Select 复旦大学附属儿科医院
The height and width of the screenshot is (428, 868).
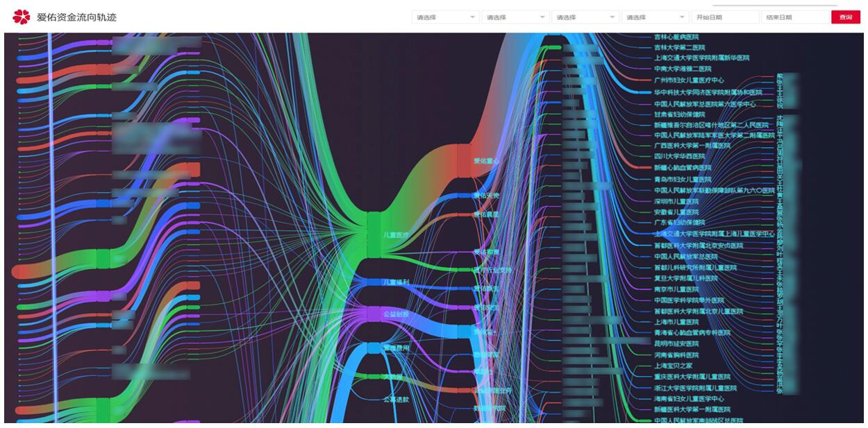tap(686, 278)
